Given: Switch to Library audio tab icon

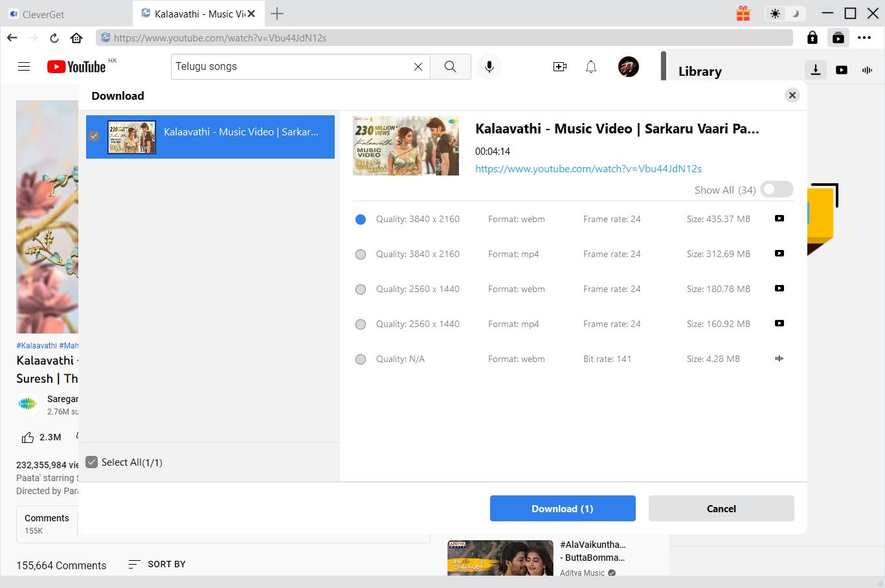Looking at the screenshot, I should pos(867,70).
